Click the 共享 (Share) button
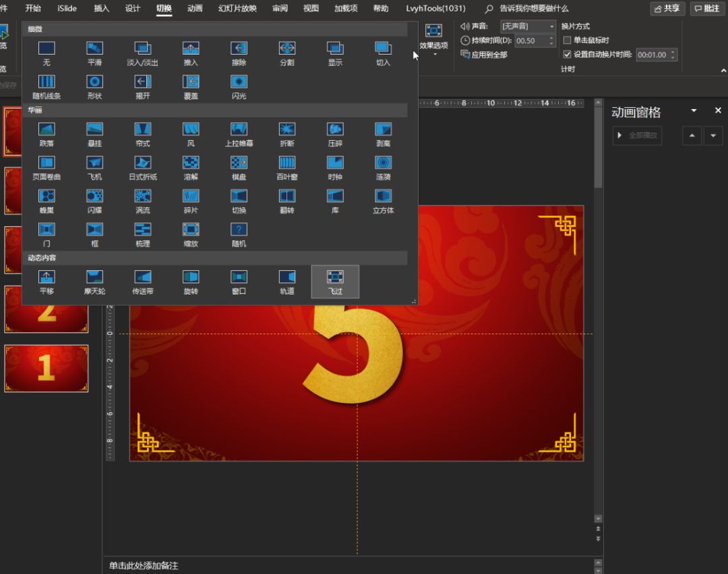Screen dimensions: 728x574 [x=667, y=8]
